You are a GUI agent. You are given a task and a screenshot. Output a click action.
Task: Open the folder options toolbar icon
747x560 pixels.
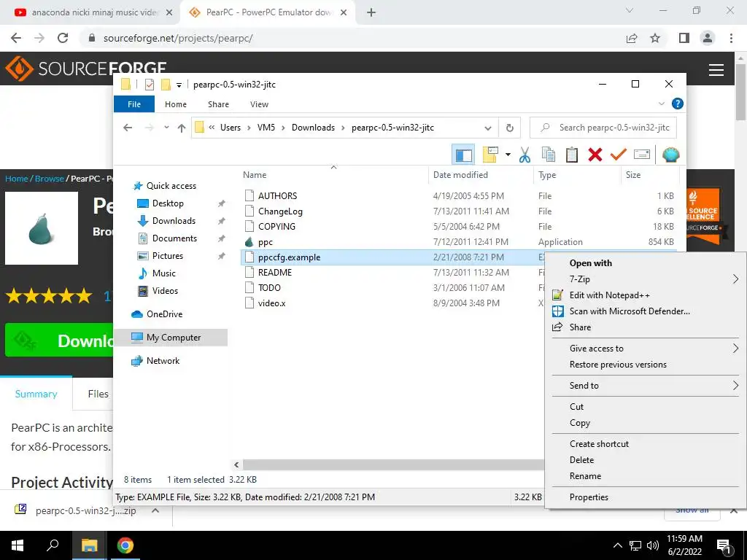pos(490,155)
